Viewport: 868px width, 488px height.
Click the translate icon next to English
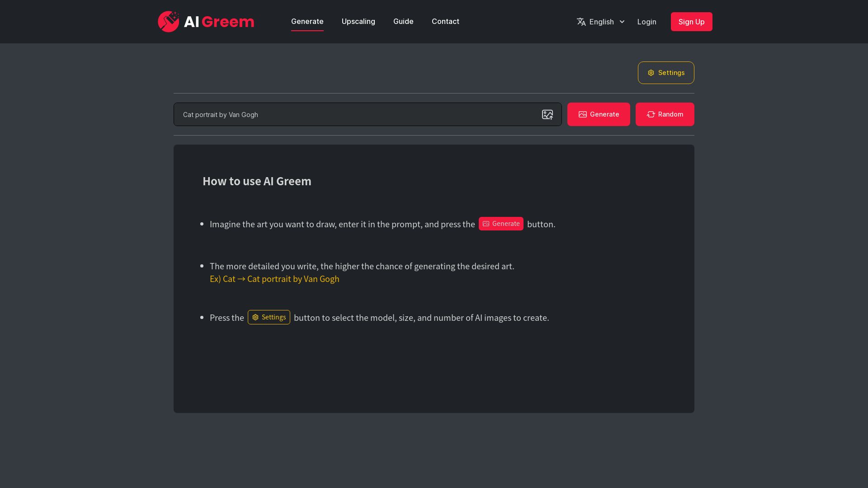[581, 21]
